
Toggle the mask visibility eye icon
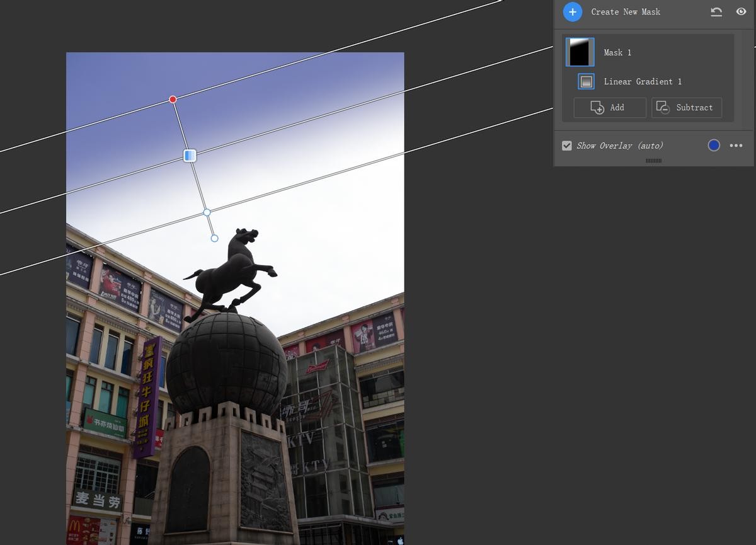[741, 12]
